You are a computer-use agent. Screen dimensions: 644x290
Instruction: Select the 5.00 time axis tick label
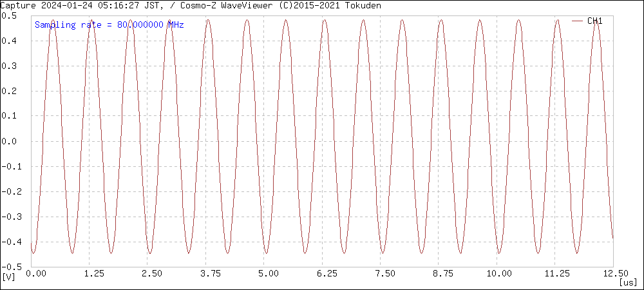(268, 274)
